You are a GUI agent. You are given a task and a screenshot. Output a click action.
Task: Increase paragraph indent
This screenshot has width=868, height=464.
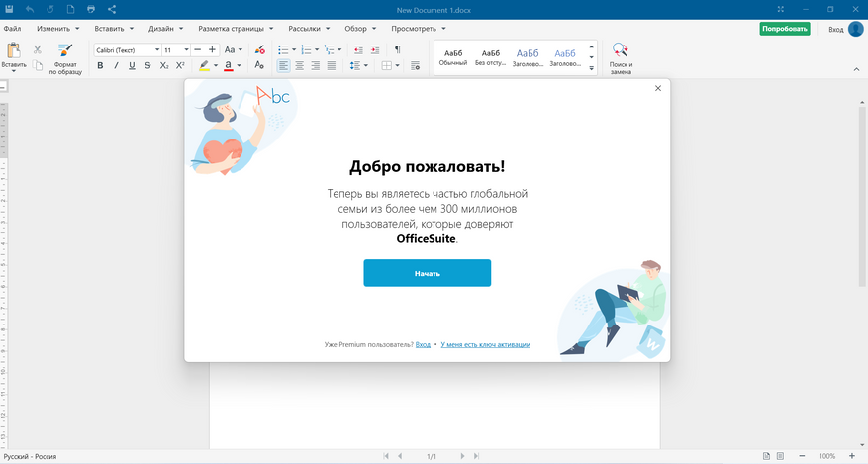[375, 49]
